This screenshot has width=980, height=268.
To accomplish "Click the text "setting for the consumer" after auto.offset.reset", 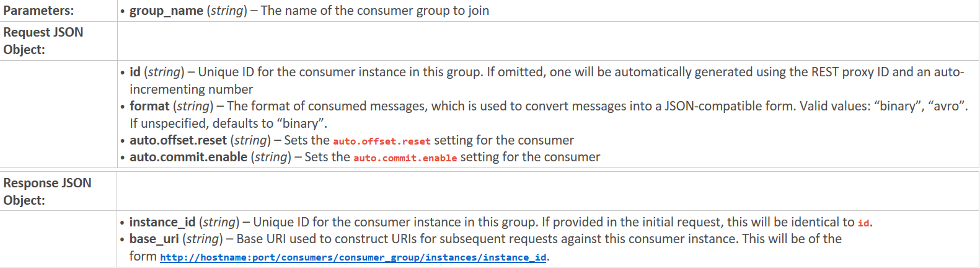I will [504, 140].
